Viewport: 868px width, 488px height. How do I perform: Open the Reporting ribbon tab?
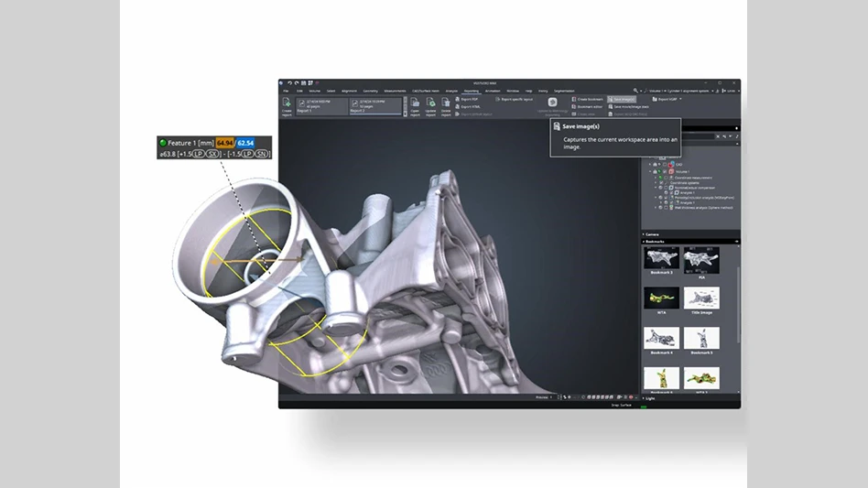pos(471,91)
